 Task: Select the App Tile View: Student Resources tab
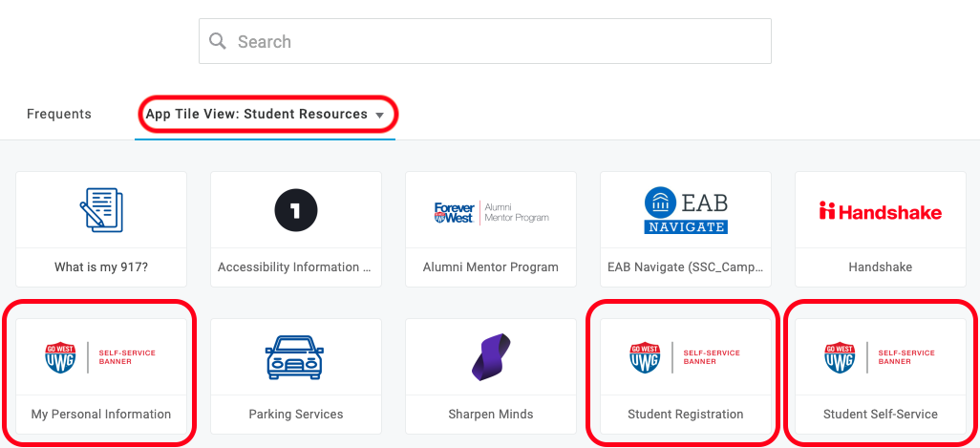[x=256, y=114]
